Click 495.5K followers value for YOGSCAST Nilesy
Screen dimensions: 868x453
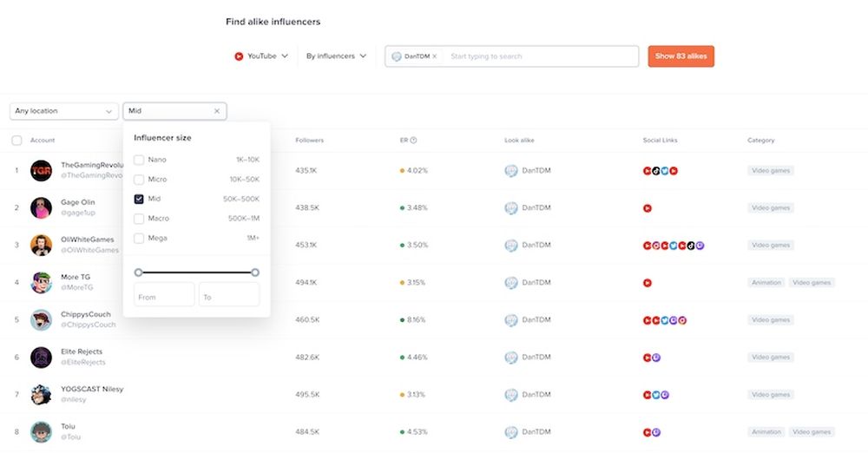point(307,395)
